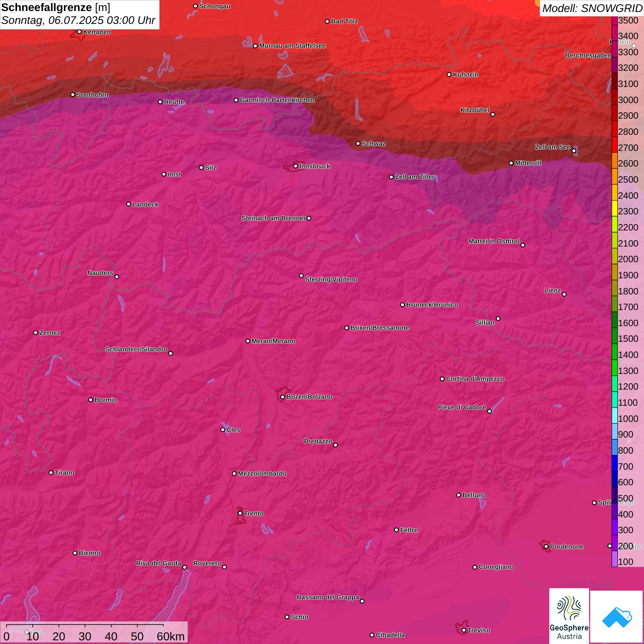This screenshot has width=644, height=644.
Task: Click the Sterzing/Vipiteno marker dot
Action: click(301, 276)
